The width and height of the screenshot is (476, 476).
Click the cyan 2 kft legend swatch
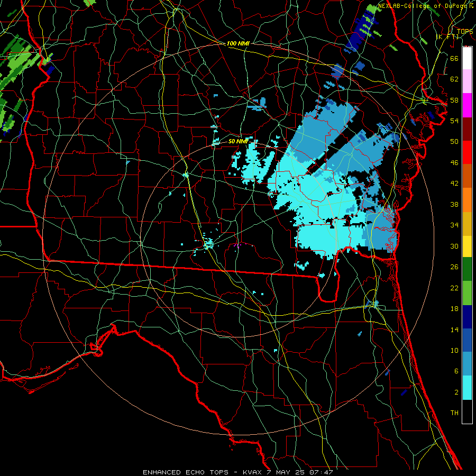pos(467,388)
